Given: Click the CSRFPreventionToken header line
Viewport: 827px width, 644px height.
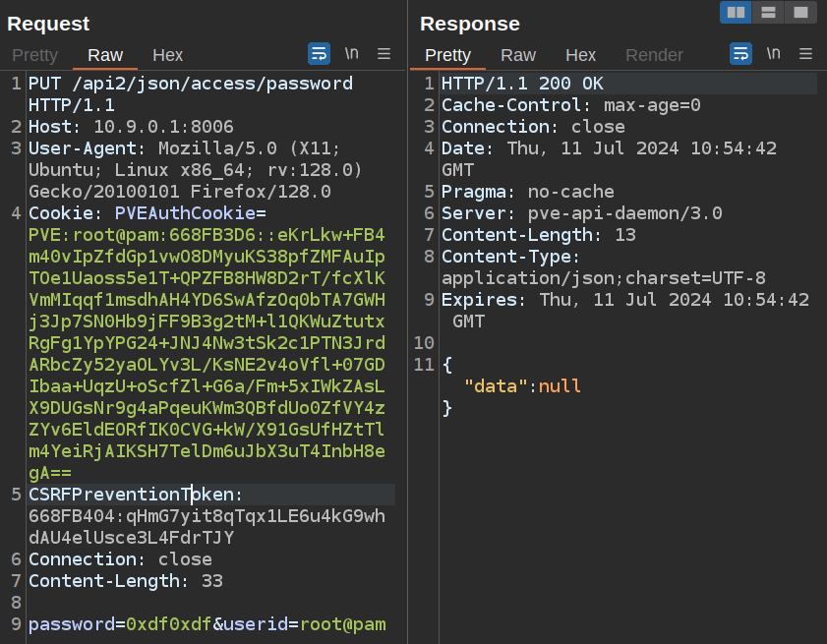Looking at the screenshot, I should click(136, 494).
